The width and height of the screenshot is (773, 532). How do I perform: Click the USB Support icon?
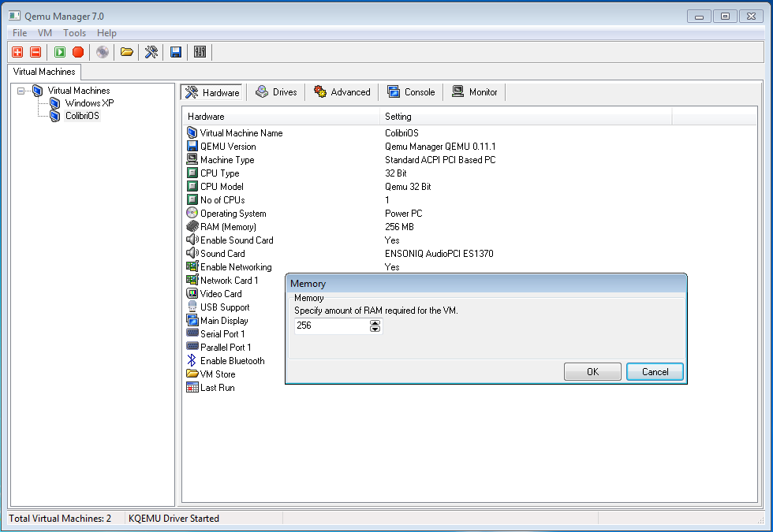[x=192, y=307]
